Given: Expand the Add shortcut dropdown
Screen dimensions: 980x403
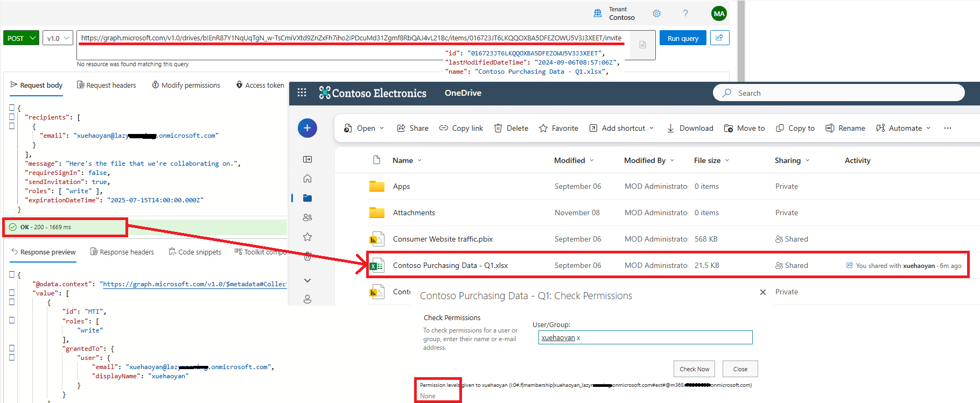Looking at the screenshot, I should (652, 128).
